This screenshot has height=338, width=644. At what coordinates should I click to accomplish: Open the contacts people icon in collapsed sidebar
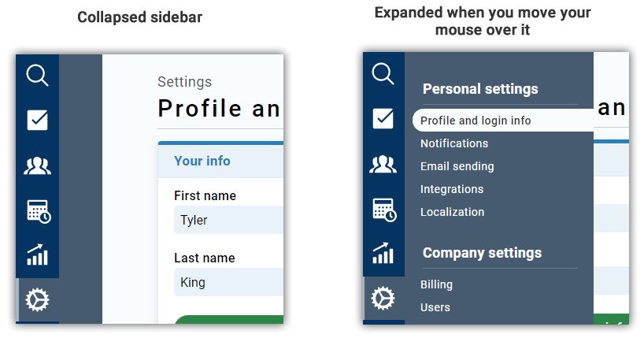[x=37, y=165]
